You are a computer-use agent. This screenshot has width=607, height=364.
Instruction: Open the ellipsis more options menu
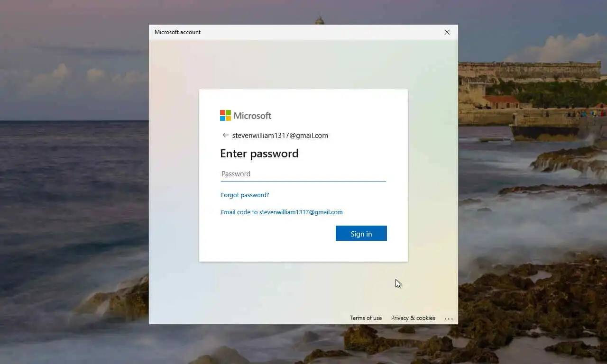tap(449, 318)
